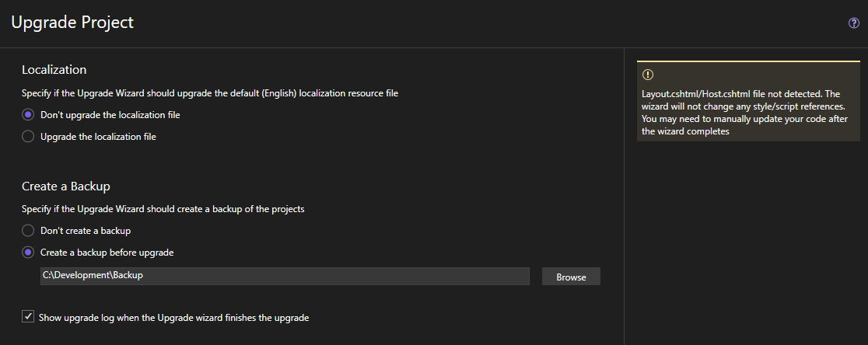Click the "Upgrade the localization file" label text
The width and height of the screenshot is (868, 345).
(x=98, y=137)
